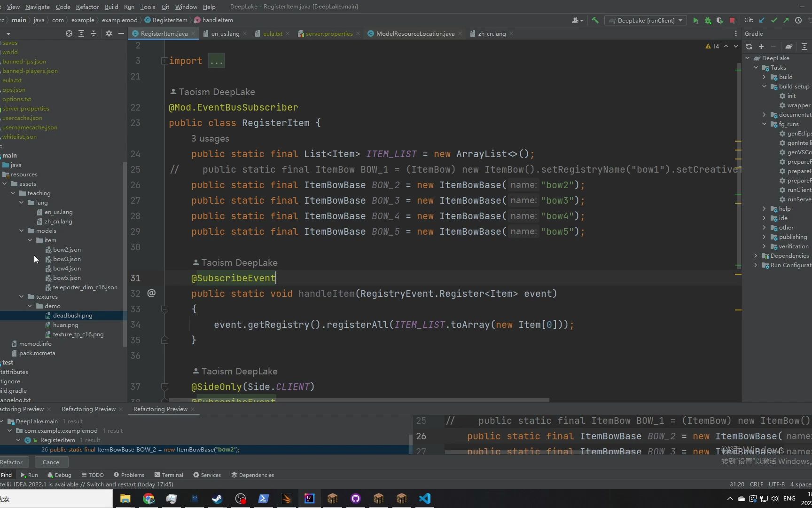Run the DeepLake runClient configuration
The height and width of the screenshot is (508, 812).
695,20
